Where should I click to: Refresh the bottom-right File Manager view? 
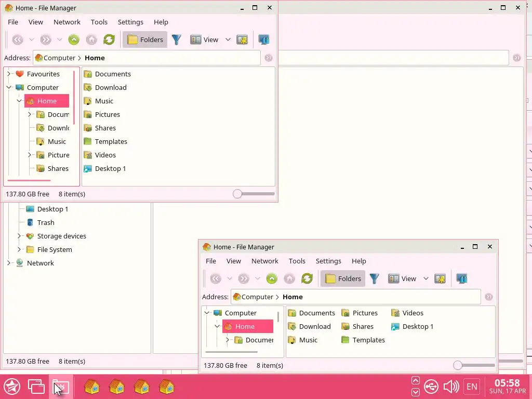[x=307, y=278]
